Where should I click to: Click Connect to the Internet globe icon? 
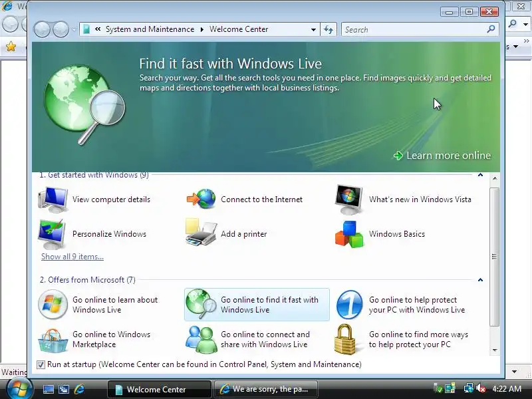(201, 199)
